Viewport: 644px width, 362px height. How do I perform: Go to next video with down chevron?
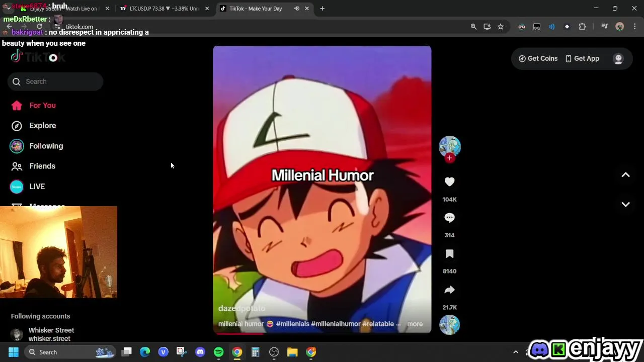click(x=625, y=205)
